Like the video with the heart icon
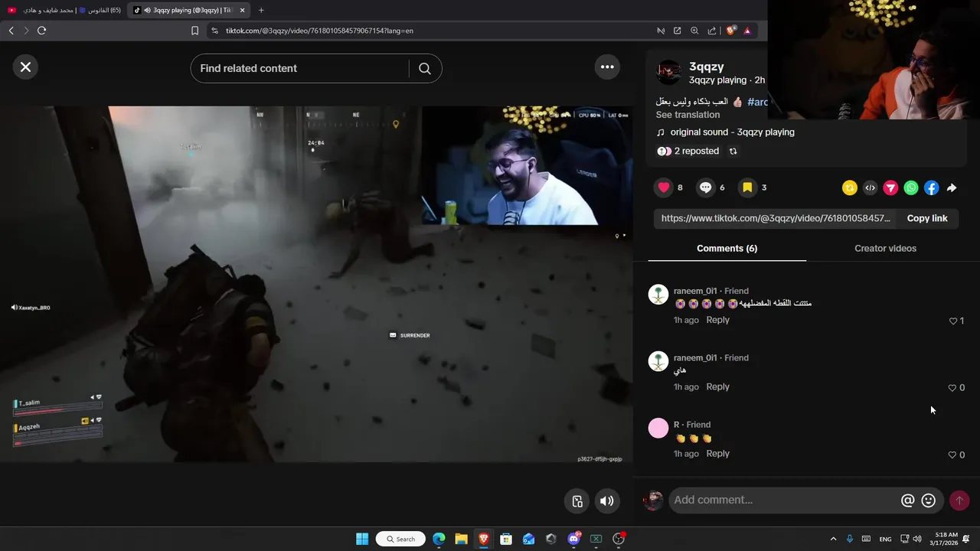 [x=664, y=187]
